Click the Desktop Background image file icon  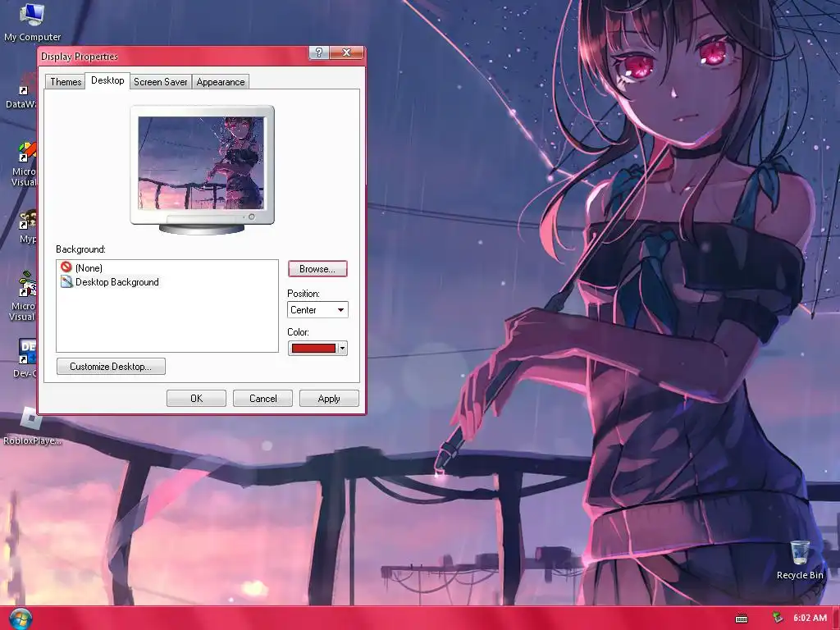pyautogui.click(x=66, y=281)
